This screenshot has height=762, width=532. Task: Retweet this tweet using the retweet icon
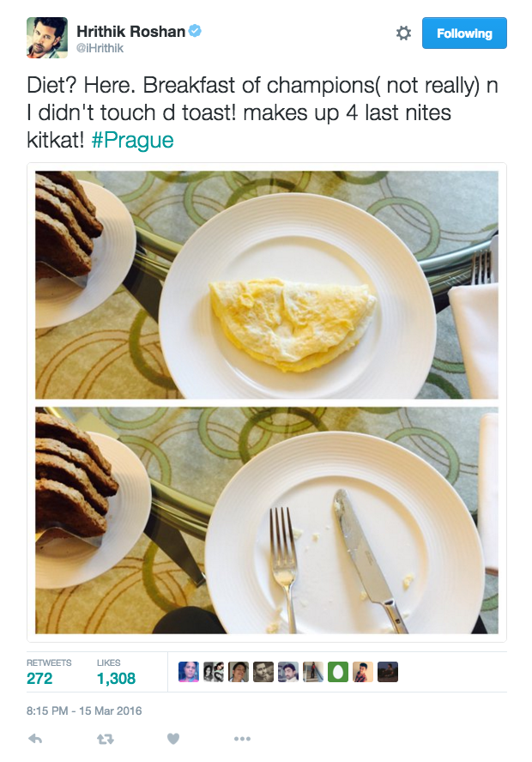tap(106, 739)
